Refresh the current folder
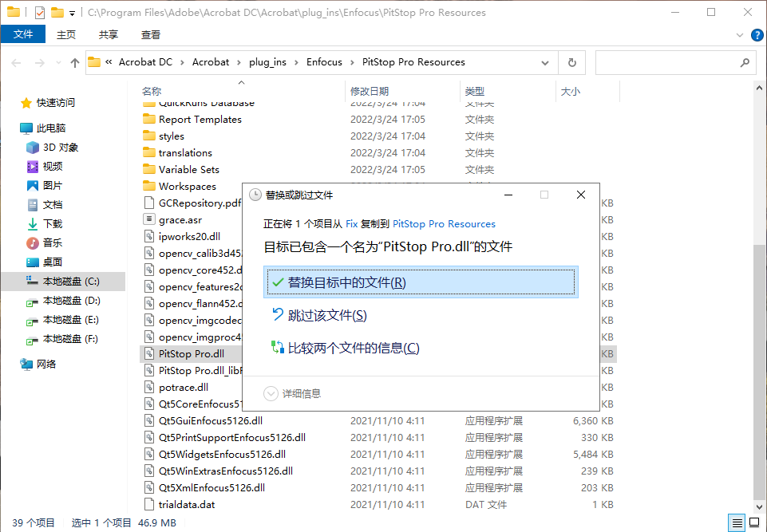The height and width of the screenshot is (532, 767). (571, 62)
